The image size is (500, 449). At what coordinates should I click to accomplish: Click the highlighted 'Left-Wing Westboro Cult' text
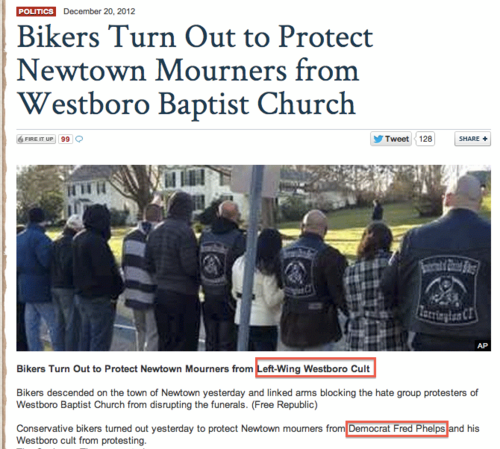(x=314, y=369)
